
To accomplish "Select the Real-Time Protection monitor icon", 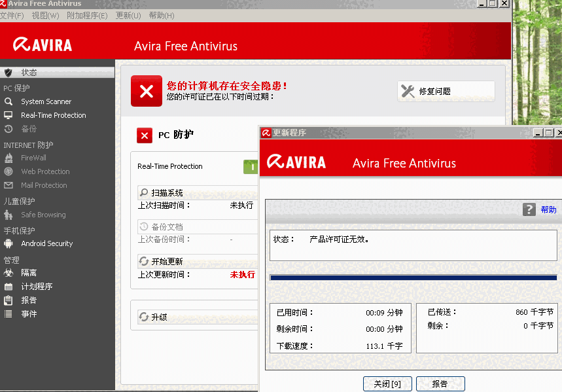I will pos(9,115).
